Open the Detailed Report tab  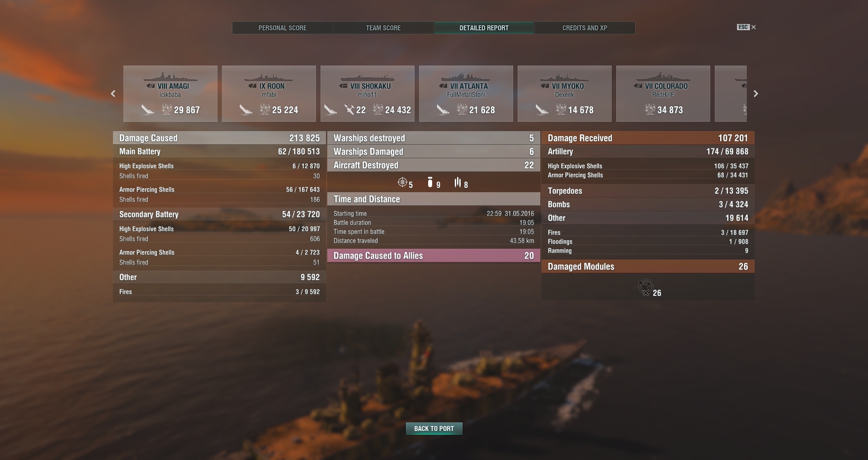pyautogui.click(x=484, y=28)
